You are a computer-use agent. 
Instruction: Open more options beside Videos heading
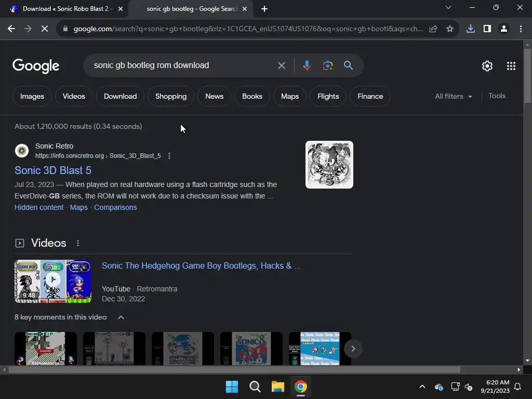[78, 243]
